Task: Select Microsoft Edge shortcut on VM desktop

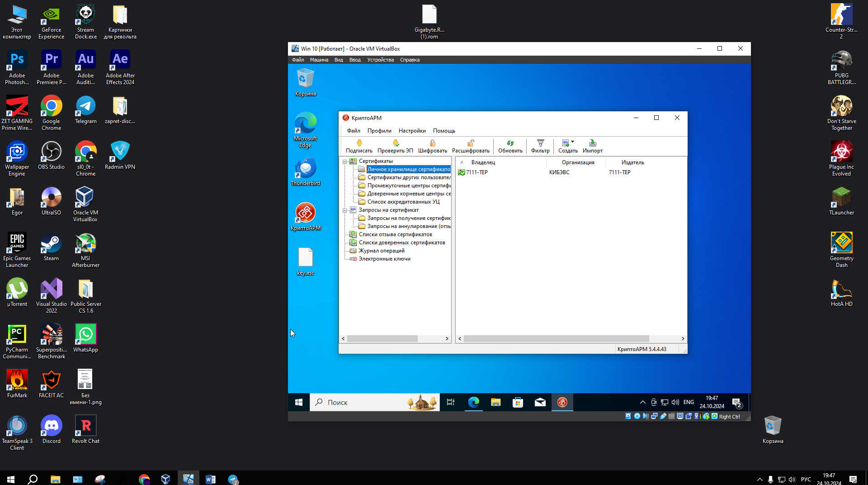Action: click(x=306, y=130)
